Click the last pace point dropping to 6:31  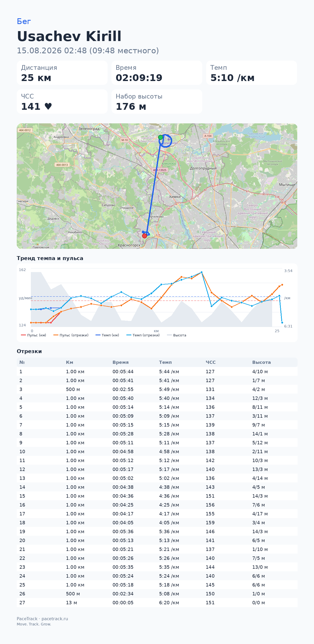tap(282, 323)
